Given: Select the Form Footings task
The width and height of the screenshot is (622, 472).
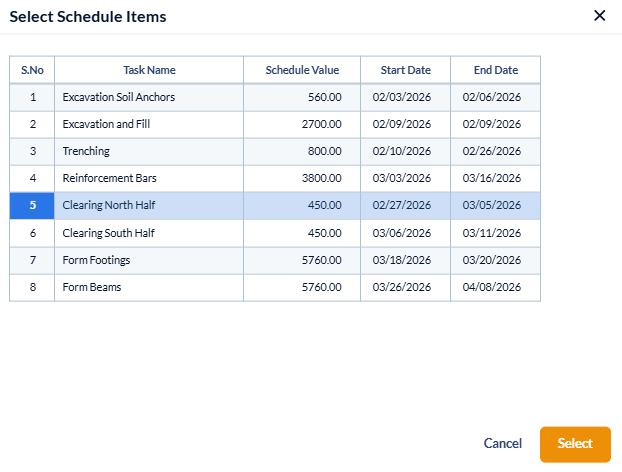Looking at the screenshot, I should [x=96, y=260].
